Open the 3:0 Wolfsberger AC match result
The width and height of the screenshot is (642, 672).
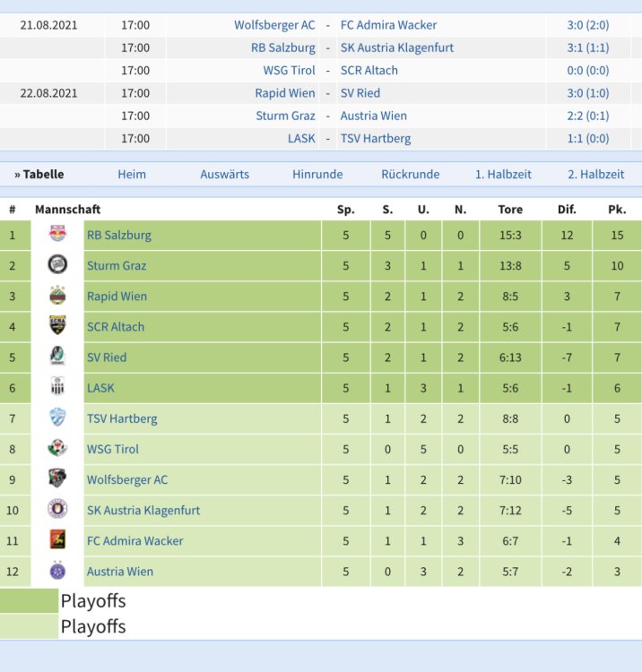tap(588, 25)
